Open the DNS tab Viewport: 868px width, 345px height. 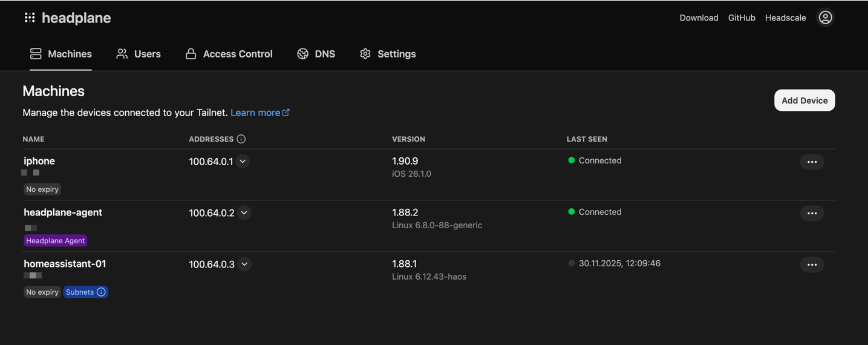click(316, 54)
